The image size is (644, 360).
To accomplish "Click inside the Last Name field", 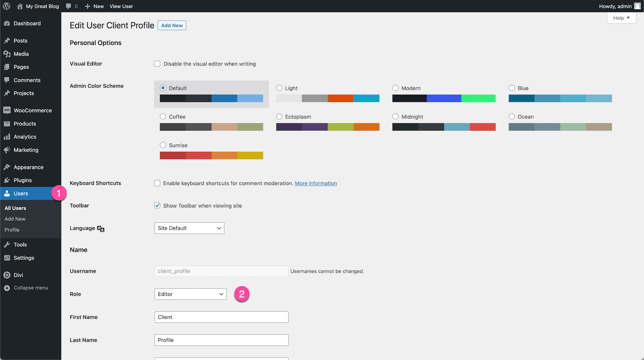I will click(221, 340).
